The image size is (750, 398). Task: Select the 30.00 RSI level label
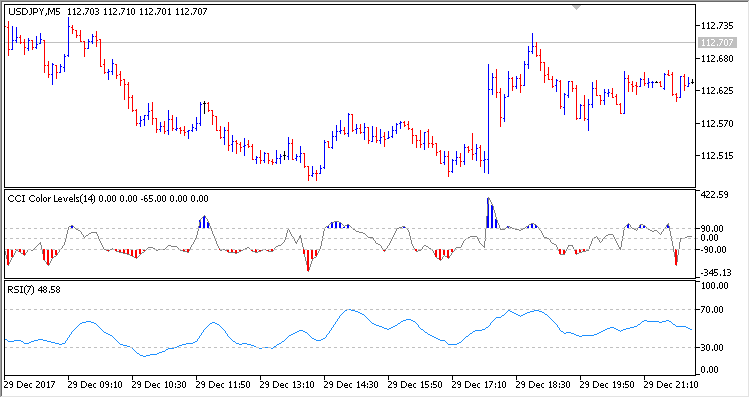(712, 347)
